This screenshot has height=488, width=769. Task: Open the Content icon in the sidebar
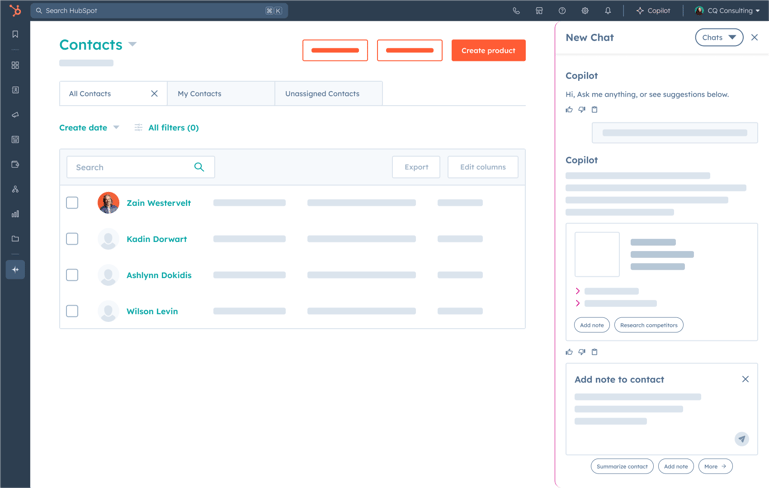pos(15,140)
